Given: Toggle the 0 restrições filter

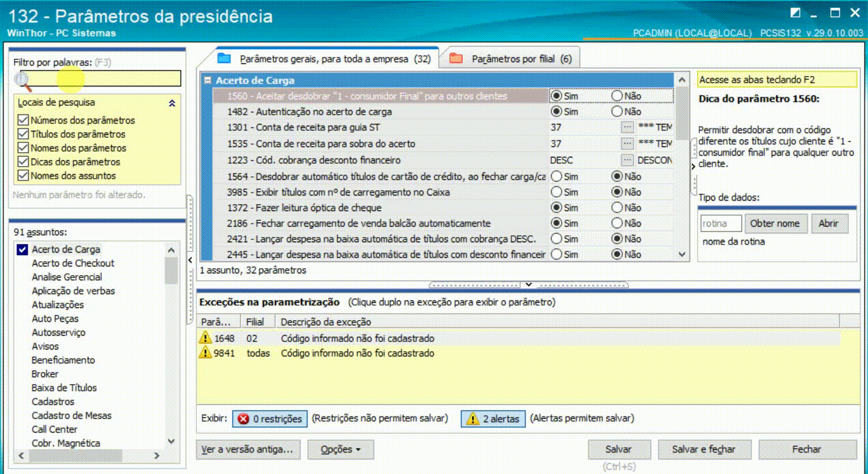Looking at the screenshot, I should 270,419.
